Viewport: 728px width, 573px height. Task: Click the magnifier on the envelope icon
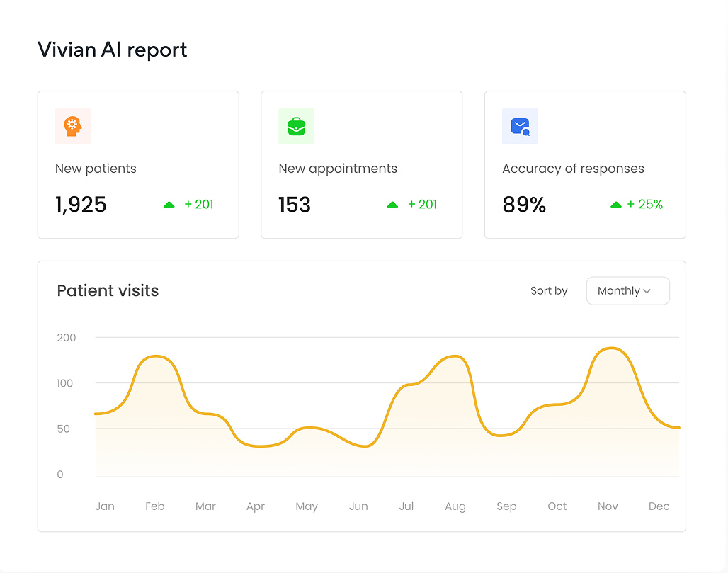pos(525,131)
